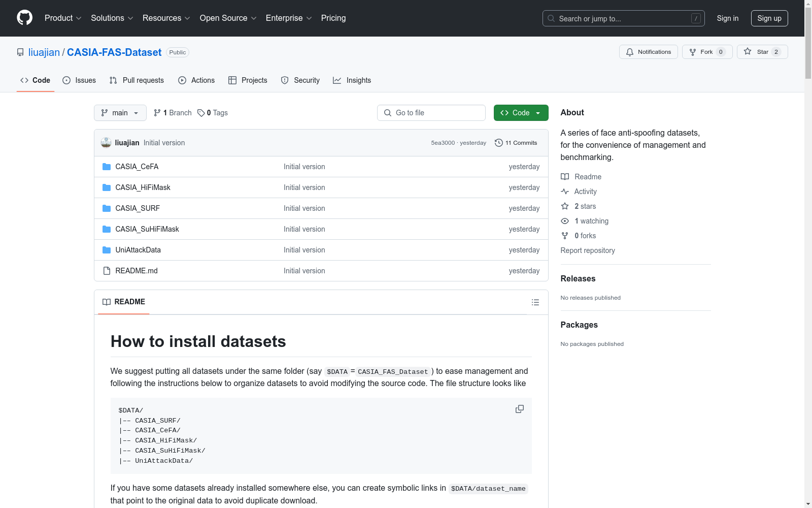812x508 pixels.
Task: Switch to the Insights tab
Action: point(352,80)
